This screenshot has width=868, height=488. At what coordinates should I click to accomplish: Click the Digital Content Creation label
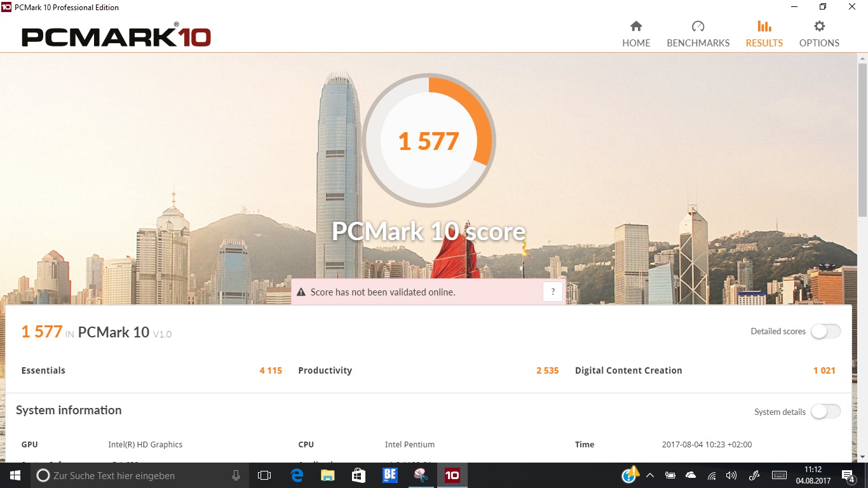(628, 370)
